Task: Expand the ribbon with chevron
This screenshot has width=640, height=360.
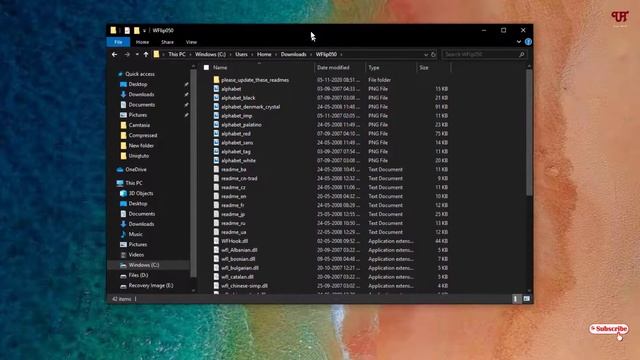Action: 519,42
